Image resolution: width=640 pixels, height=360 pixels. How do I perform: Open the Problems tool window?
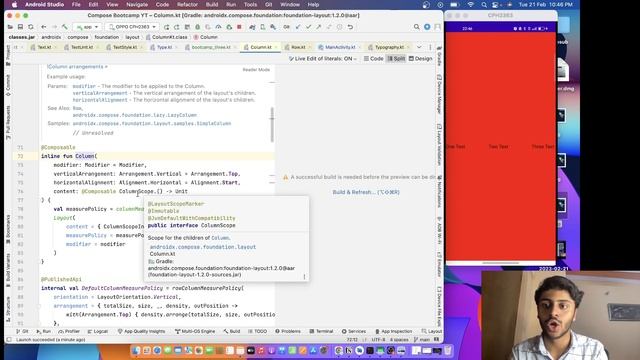tap(288, 331)
